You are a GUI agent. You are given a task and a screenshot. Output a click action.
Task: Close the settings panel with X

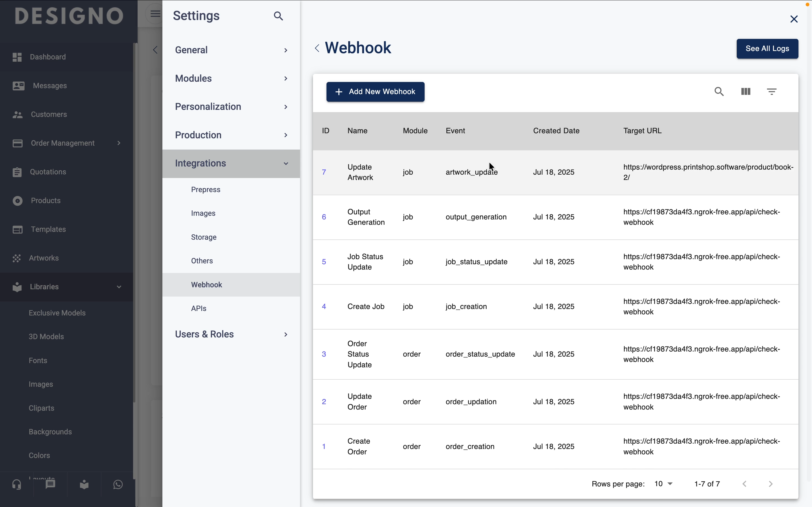pyautogui.click(x=794, y=19)
